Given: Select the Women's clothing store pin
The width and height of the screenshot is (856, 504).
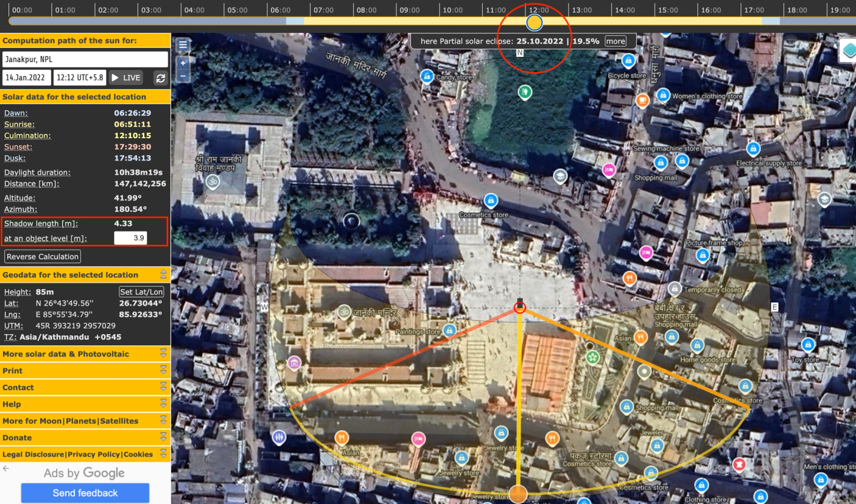Looking at the screenshot, I should 663,95.
